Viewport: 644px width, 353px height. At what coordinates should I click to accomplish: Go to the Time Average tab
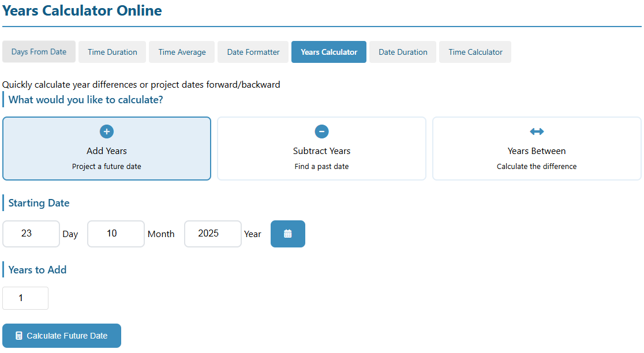182,52
